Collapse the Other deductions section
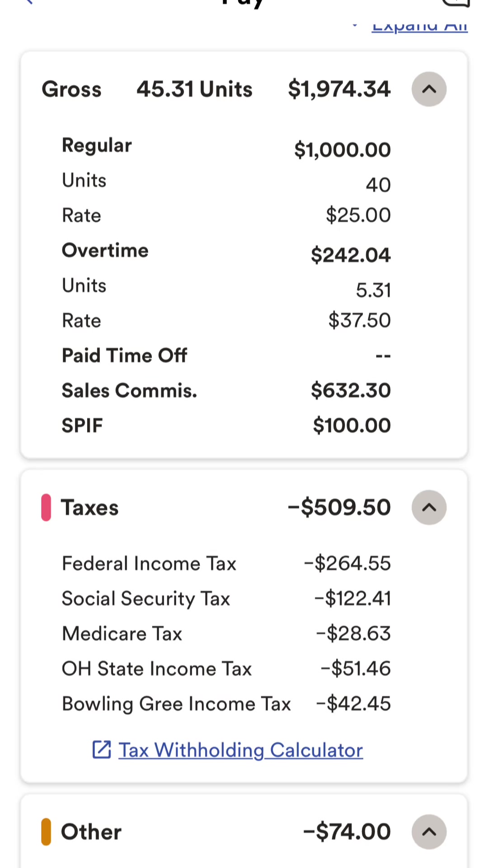This screenshot has width=488, height=868. (x=429, y=831)
